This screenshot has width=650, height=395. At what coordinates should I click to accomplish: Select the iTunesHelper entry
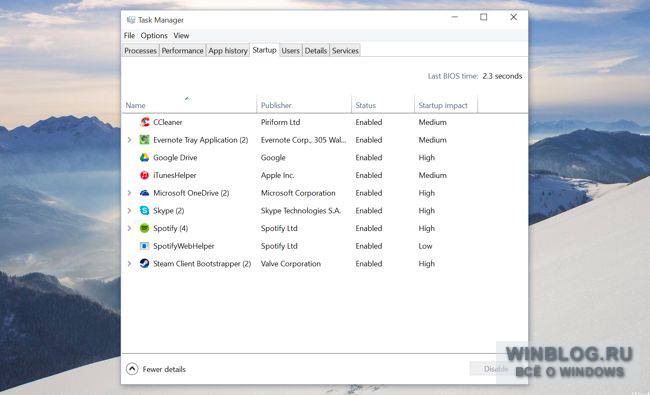coord(175,175)
